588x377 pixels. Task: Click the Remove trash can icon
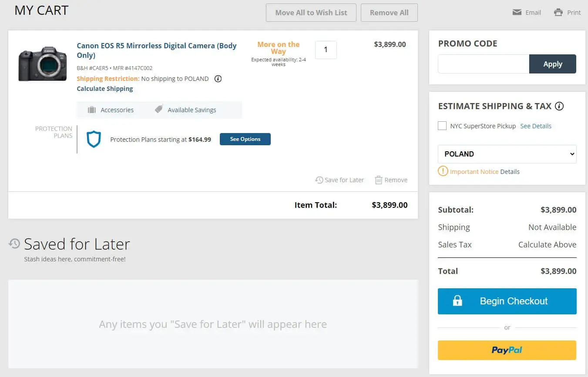(379, 180)
